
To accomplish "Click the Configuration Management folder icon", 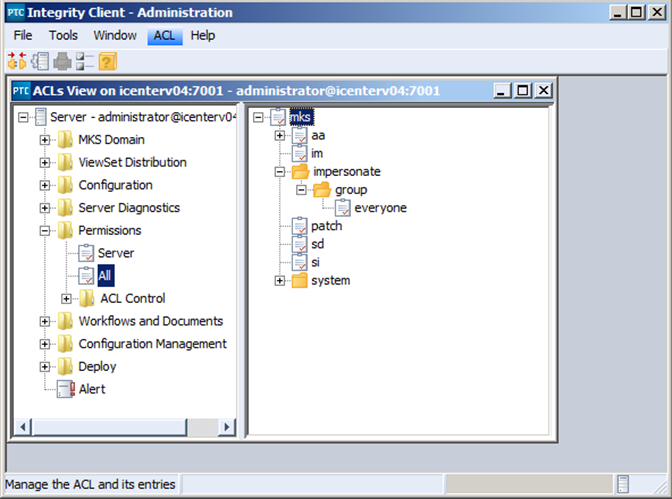I will 66,344.
